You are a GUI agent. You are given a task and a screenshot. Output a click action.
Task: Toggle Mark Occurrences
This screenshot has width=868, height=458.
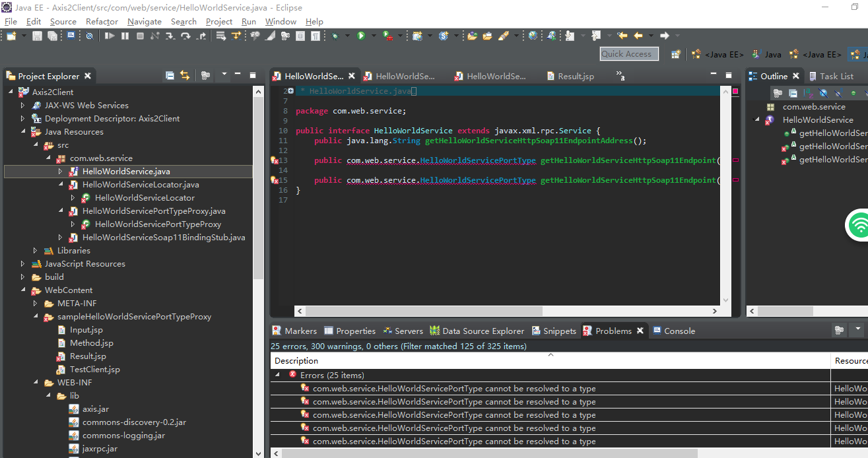pos(269,36)
